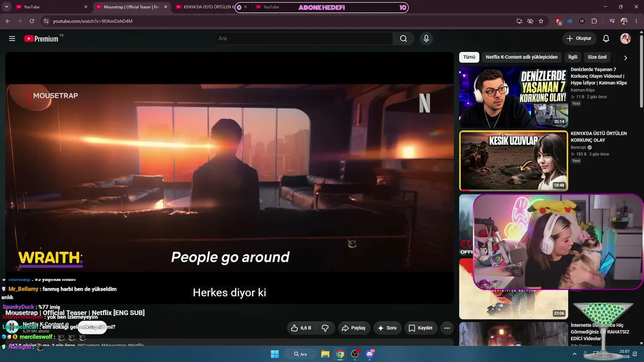
Task: Start voice search with the microphone
Action: click(426, 39)
